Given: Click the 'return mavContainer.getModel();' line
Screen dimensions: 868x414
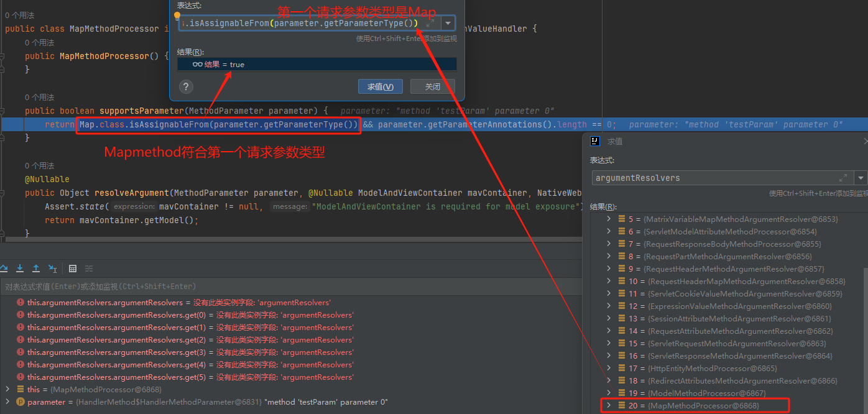Looking at the screenshot, I should tap(121, 220).
